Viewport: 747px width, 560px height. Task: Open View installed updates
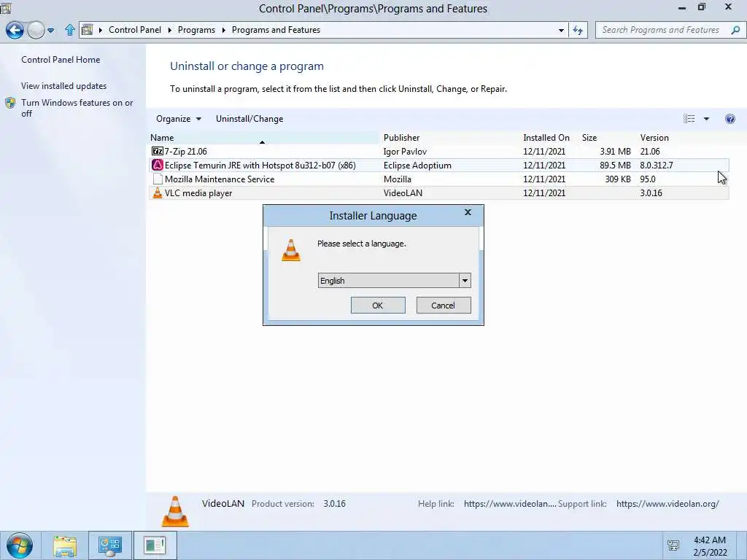coord(64,86)
